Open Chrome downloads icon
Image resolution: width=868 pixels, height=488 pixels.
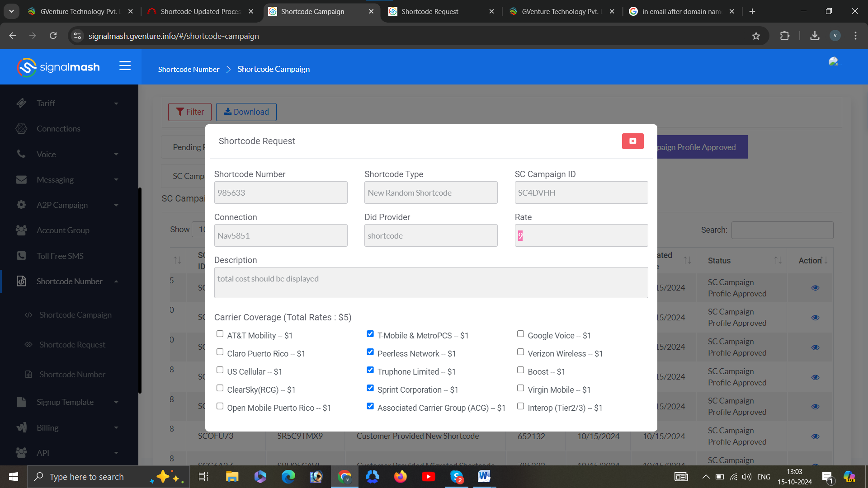point(815,36)
